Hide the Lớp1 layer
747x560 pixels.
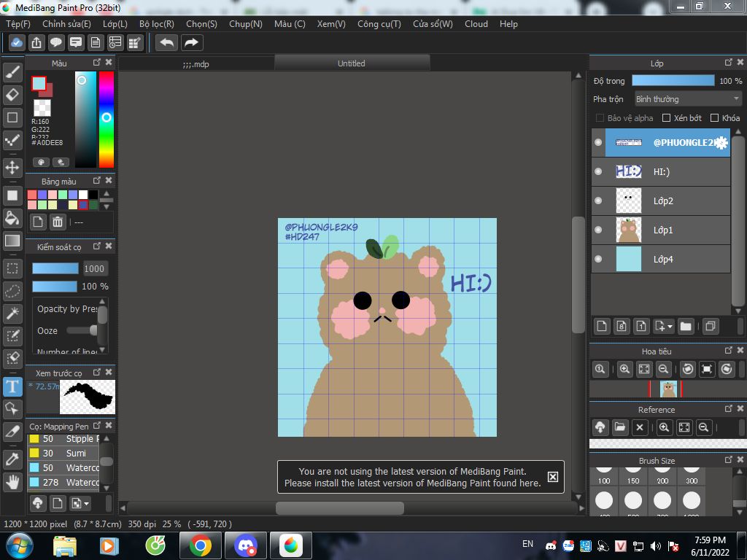pos(598,230)
